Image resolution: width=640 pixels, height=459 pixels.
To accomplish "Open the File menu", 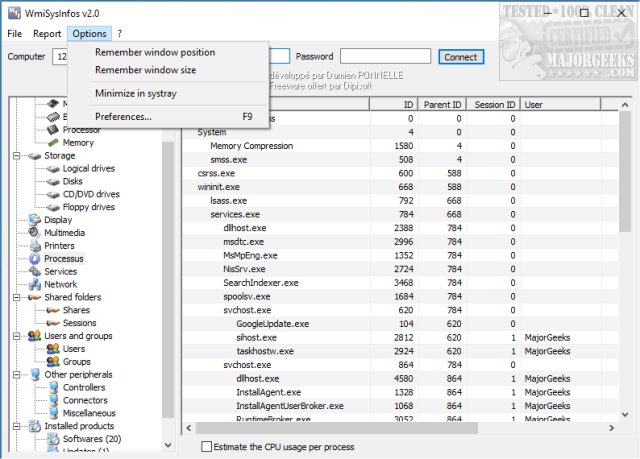I will click(15, 33).
